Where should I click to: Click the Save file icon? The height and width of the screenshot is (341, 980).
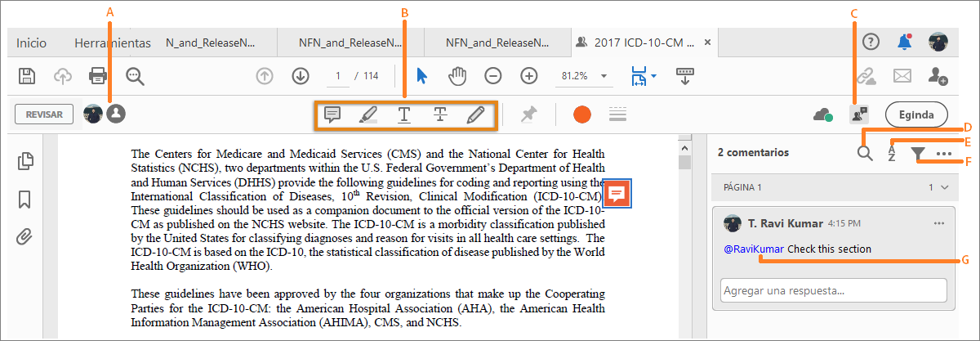tap(27, 76)
